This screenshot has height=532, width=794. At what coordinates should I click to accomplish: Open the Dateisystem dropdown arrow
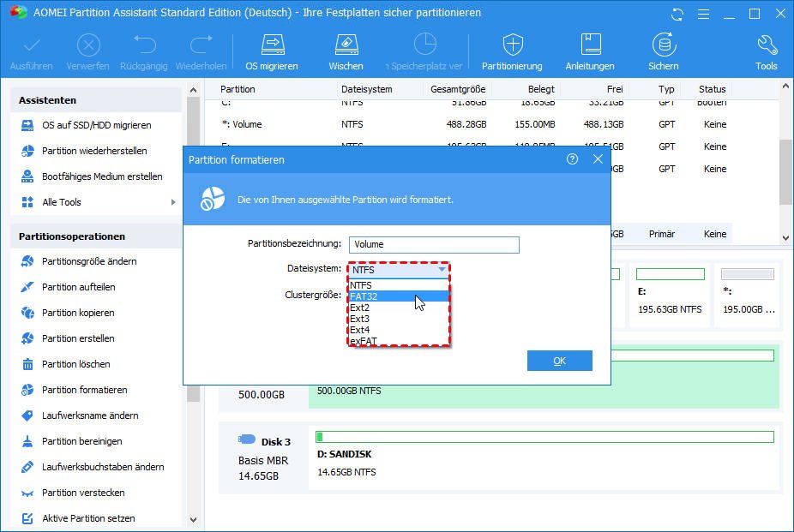[x=442, y=270]
